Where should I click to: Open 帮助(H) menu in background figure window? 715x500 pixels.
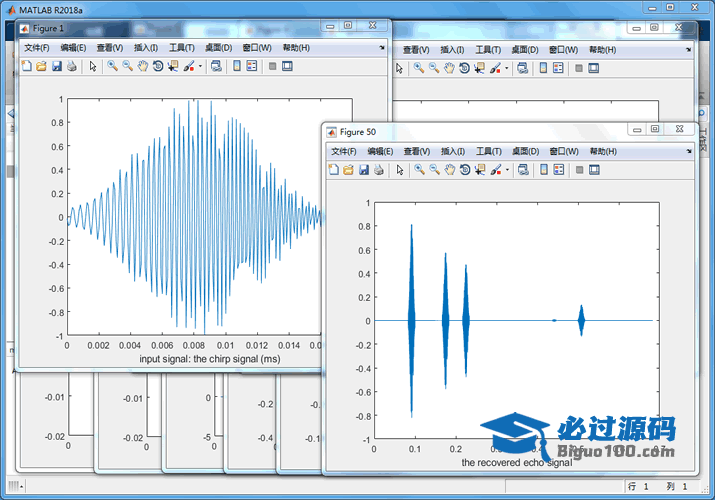602,50
